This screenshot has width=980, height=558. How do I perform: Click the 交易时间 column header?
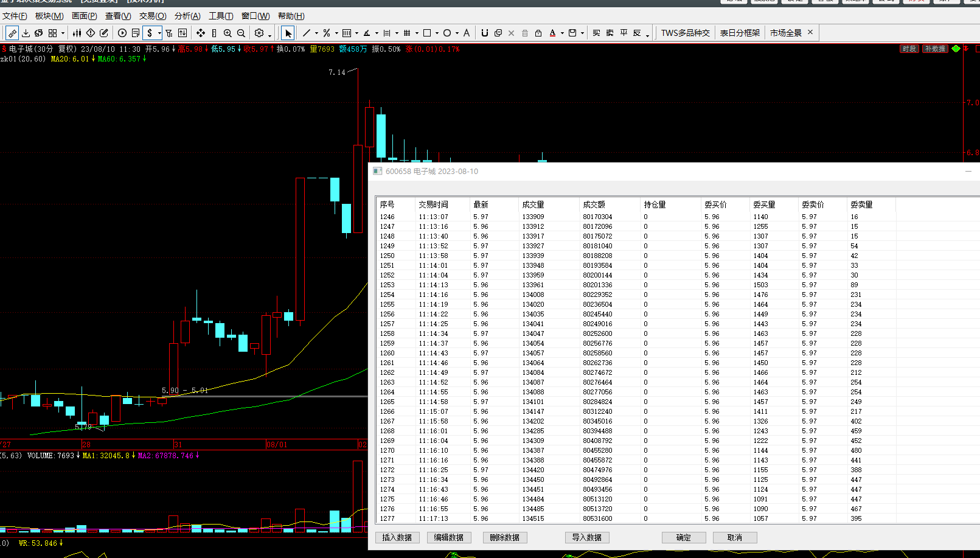tap(433, 204)
